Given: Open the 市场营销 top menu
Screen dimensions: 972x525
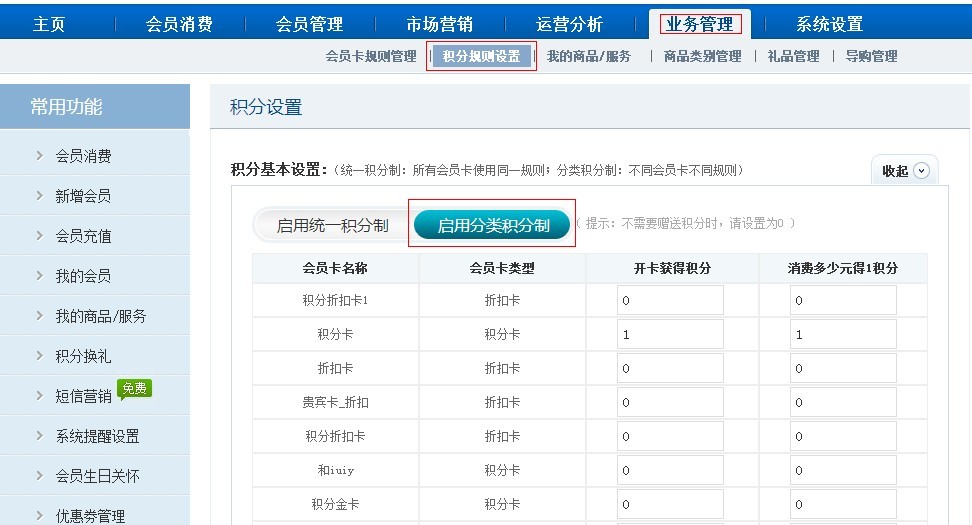Looking at the screenshot, I should pyautogui.click(x=440, y=24).
